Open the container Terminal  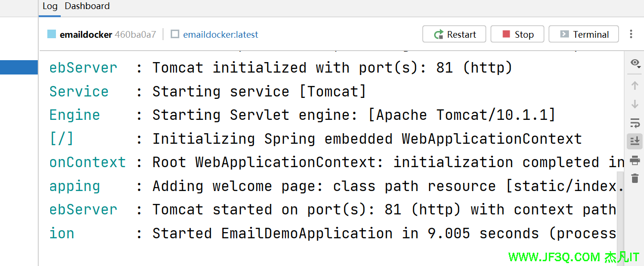tap(584, 34)
